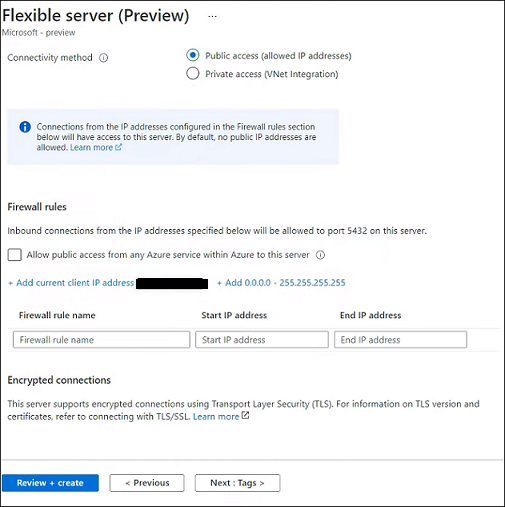Click the plus icon before Add 0.0.0.0
The height and width of the screenshot is (507, 505).
[219, 283]
